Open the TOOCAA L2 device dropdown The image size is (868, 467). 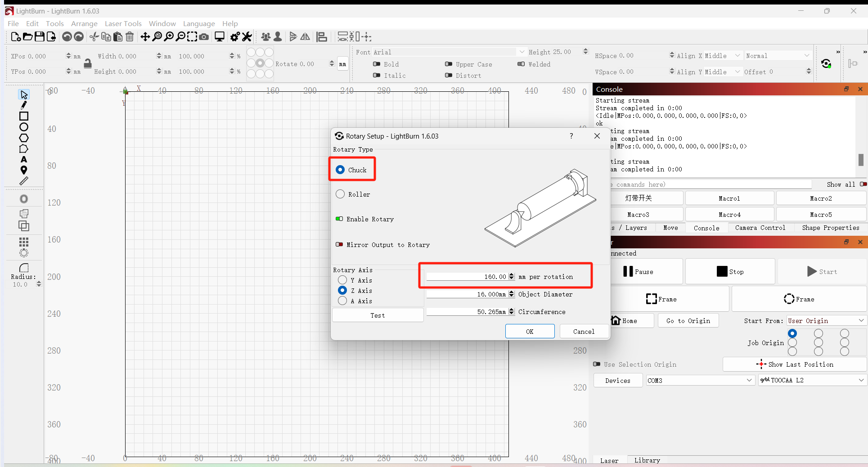point(812,380)
